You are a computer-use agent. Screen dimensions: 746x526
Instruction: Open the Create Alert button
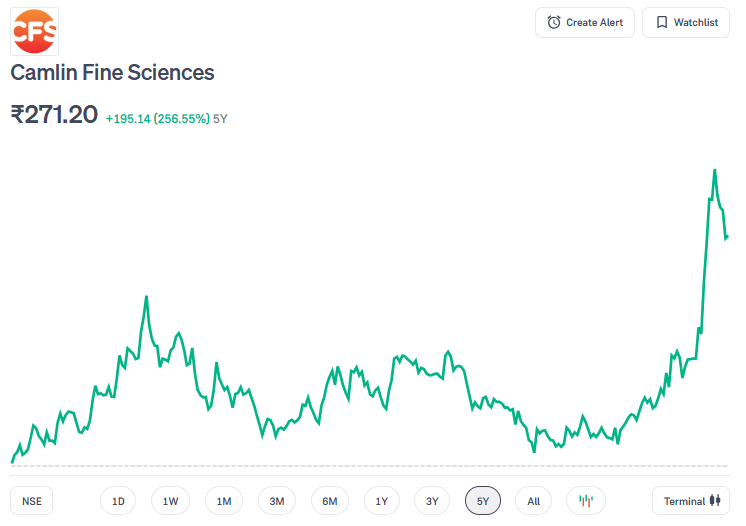click(x=585, y=22)
